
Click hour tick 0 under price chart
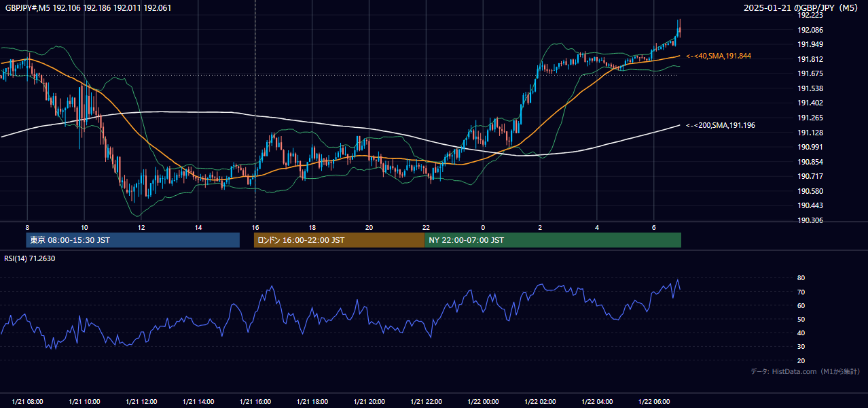point(484,227)
